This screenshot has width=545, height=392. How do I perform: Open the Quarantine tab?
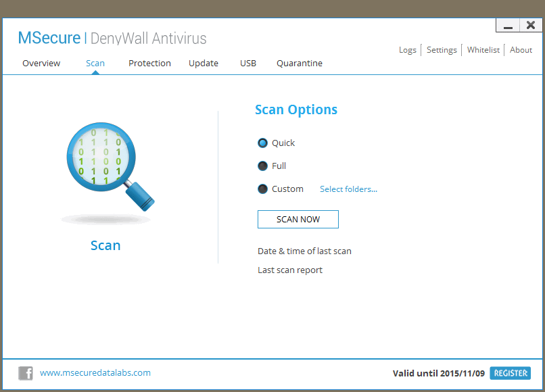point(300,64)
